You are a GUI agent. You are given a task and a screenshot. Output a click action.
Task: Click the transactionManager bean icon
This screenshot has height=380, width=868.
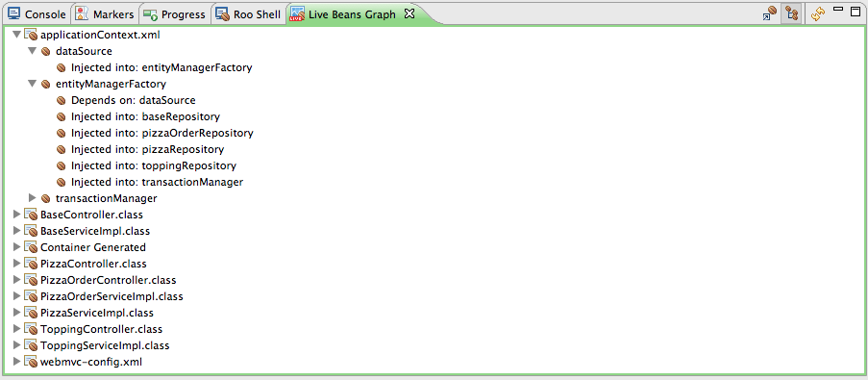46,199
